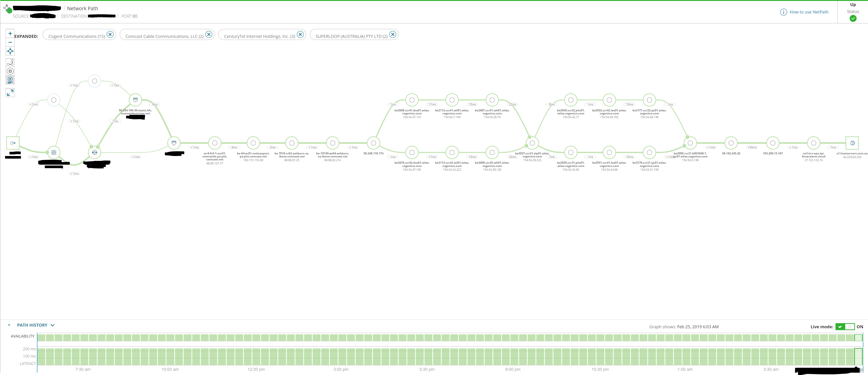This screenshot has height=375, width=868.
Task: Remove the CenturyTel Internet Holdings expansion
Action: pos(300,34)
